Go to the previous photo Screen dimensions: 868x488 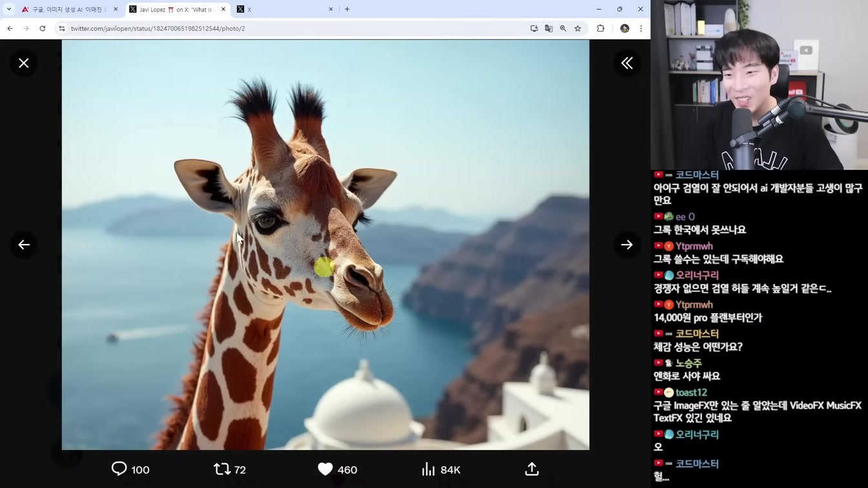click(24, 245)
